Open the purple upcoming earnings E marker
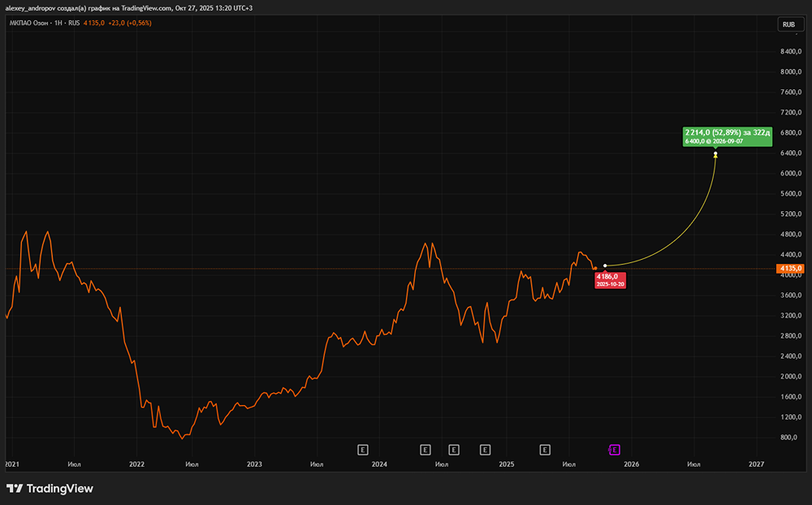812x505 pixels. tap(614, 450)
